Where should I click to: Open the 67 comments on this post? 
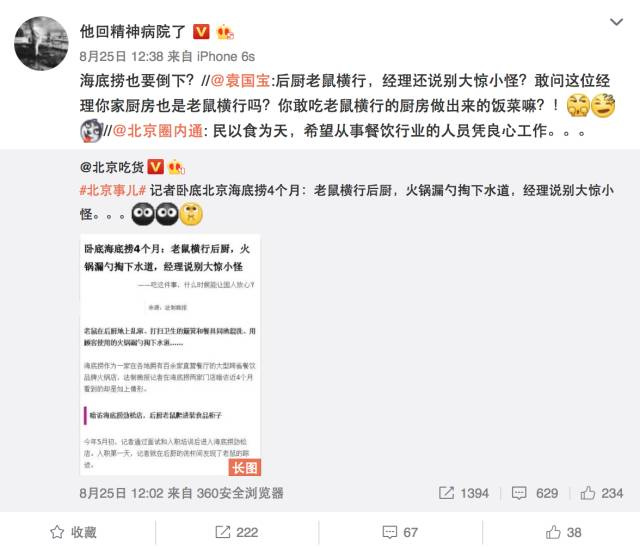[400, 532]
